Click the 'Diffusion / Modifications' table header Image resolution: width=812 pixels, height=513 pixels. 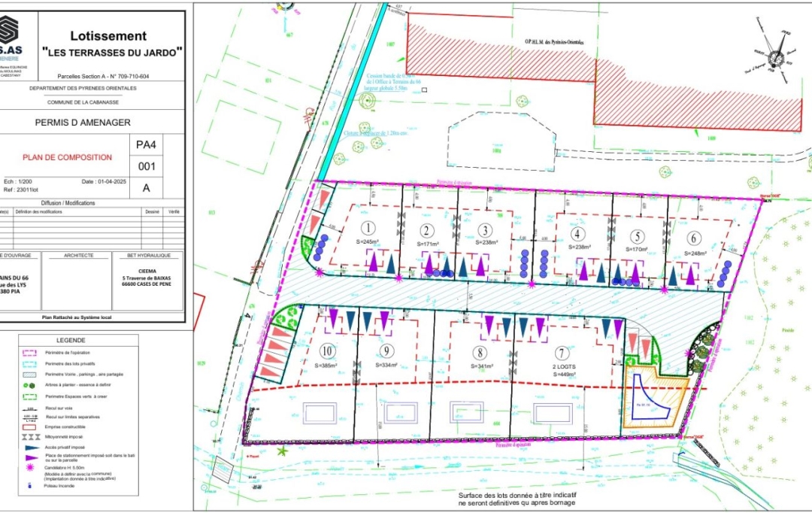pos(68,203)
